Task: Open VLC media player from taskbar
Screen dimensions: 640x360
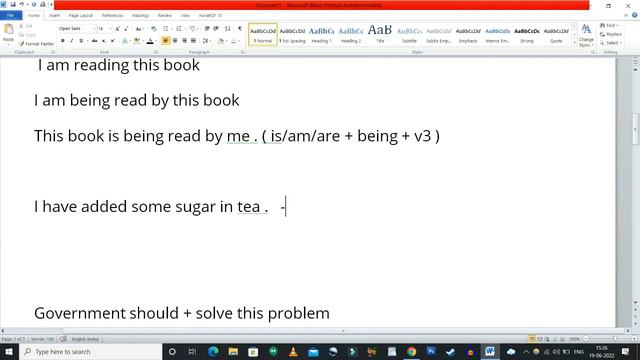Action: coord(293,351)
